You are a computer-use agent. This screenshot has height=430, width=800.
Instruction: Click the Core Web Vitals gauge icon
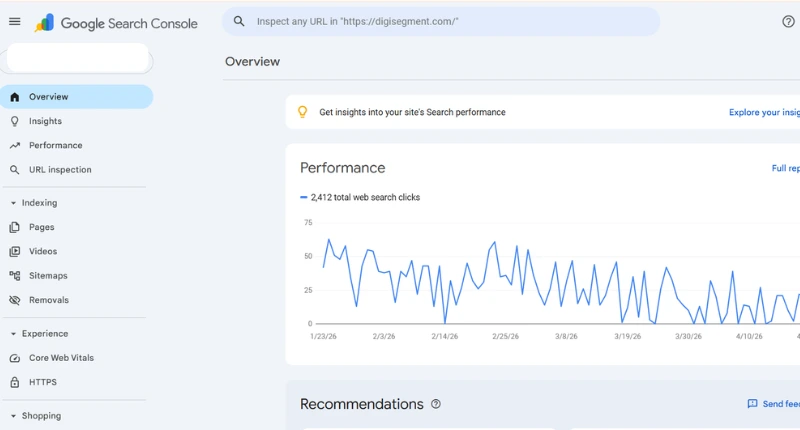click(x=14, y=358)
